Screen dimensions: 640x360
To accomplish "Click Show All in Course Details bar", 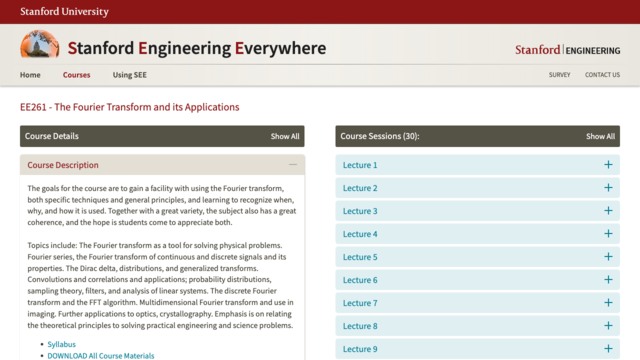I will (285, 136).
